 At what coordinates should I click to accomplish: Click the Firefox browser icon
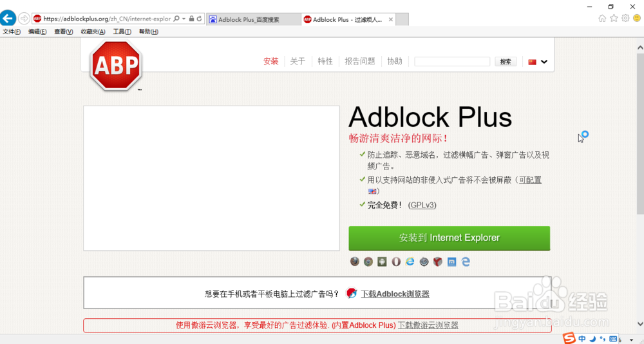354,262
